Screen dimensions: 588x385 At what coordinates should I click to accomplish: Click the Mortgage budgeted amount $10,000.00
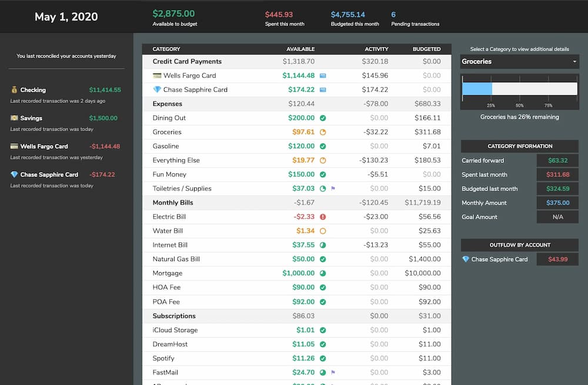[423, 273]
